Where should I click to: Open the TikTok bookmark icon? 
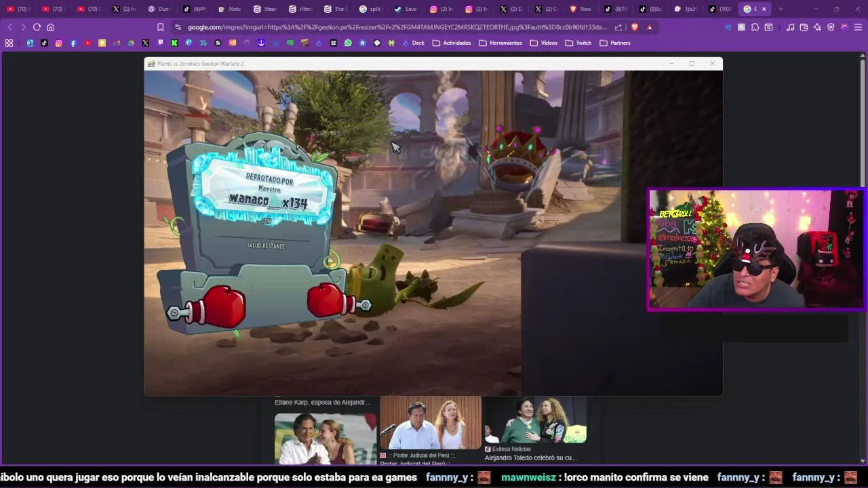point(44,43)
